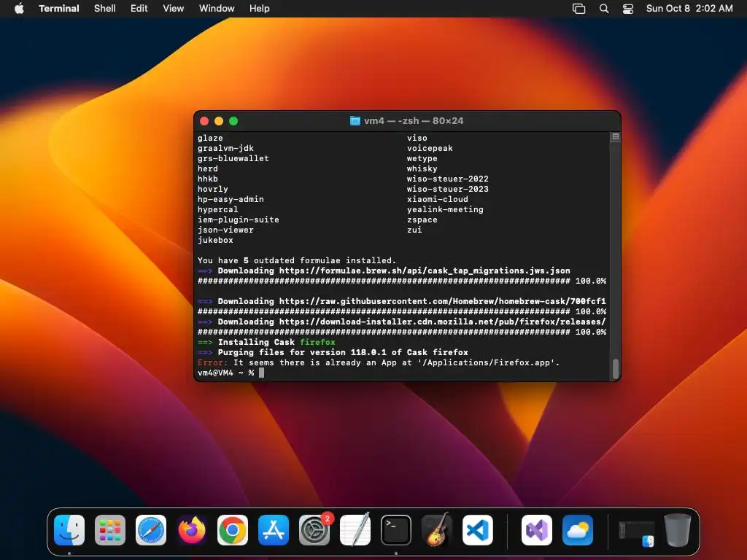
Task: Click the 'jukebox' entry
Action: point(215,241)
